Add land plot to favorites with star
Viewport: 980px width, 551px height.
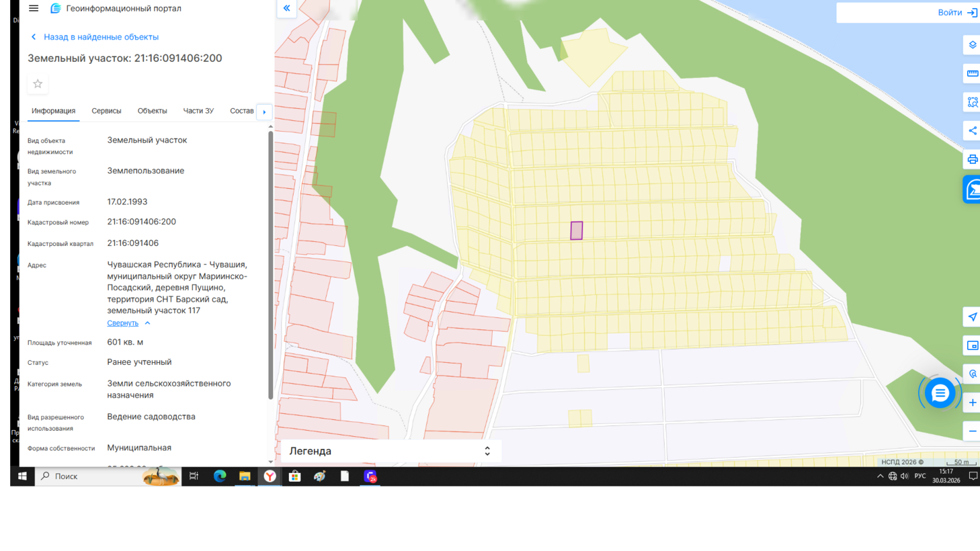(x=38, y=84)
